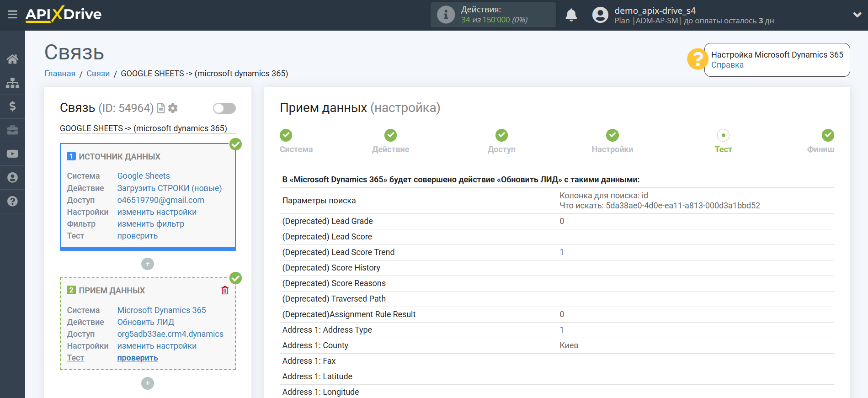
Task: Click the user avatar icon
Action: click(600, 15)
